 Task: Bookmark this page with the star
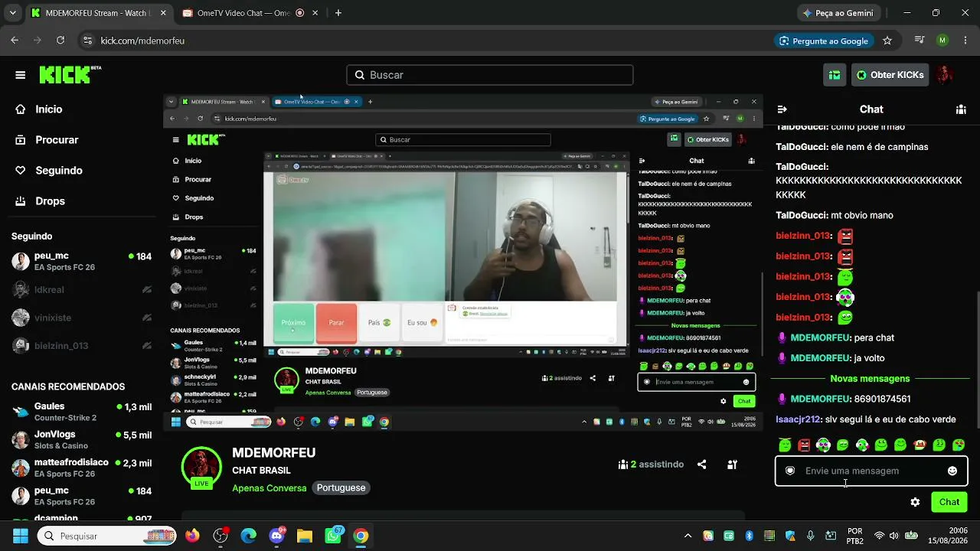887,41
